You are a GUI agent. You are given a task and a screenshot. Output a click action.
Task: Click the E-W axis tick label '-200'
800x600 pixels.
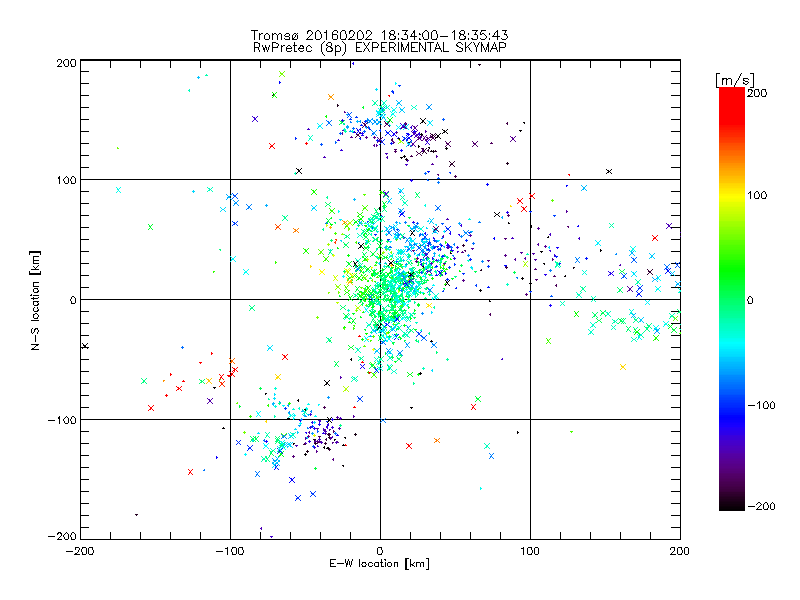click(80, 551)
